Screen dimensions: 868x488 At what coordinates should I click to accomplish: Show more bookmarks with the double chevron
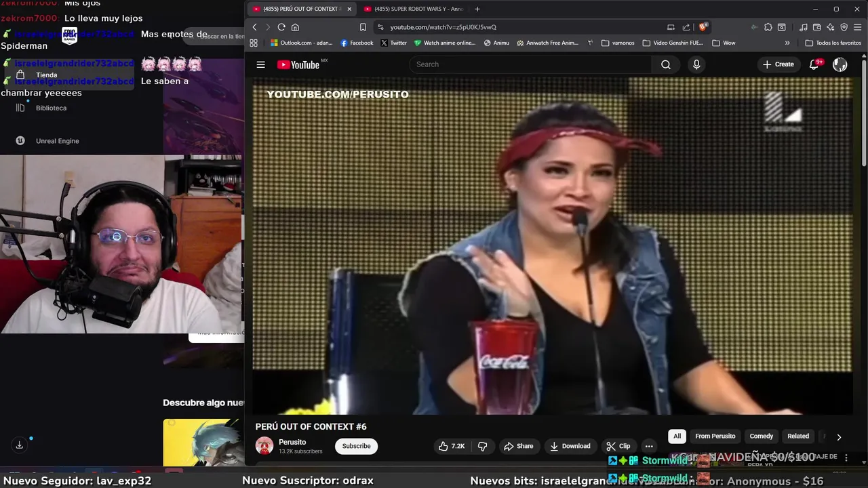pyautogui.click(x=787, y=43)
